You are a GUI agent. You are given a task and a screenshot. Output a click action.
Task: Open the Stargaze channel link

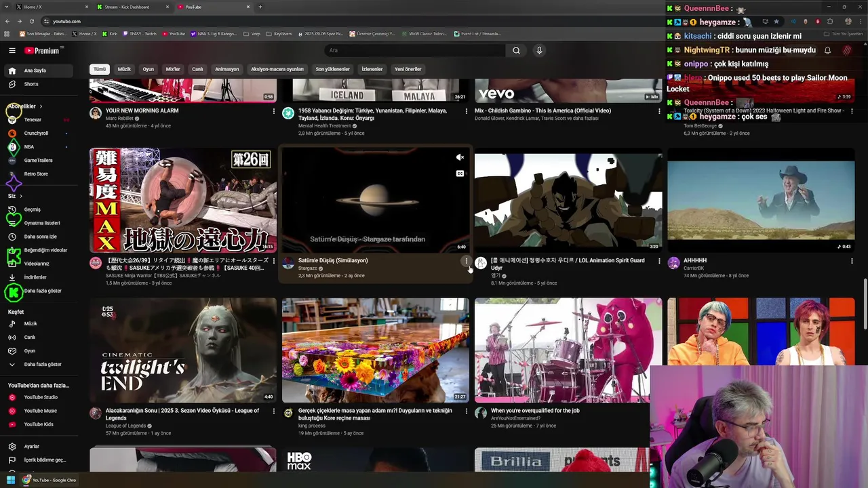coord(308,268)
